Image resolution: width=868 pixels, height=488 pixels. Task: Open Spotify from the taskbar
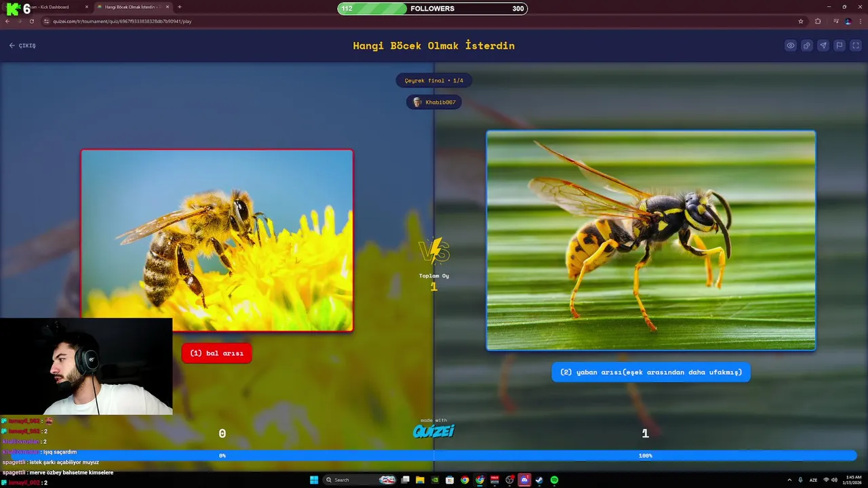click(x=554, y=480)
